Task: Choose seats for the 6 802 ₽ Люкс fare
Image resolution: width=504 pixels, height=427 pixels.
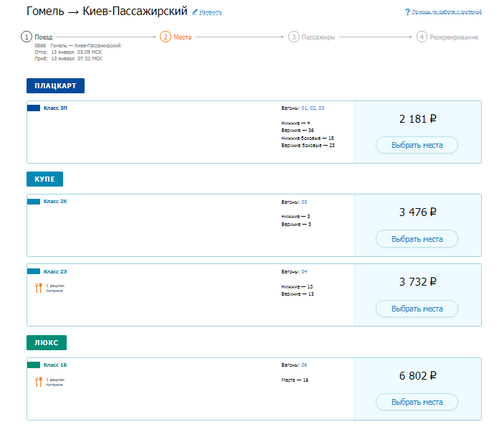Action: click(x=417, y=402)
